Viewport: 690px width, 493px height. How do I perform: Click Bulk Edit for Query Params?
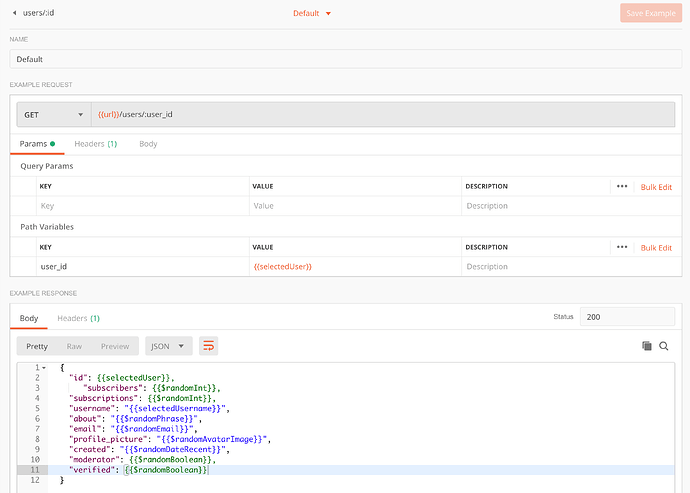pos(656,187)
